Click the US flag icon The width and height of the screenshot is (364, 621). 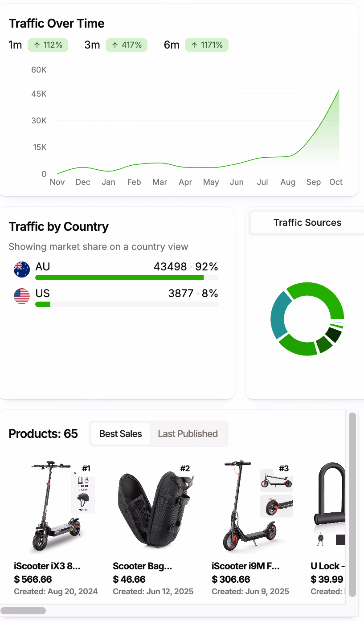tap(21, 296)
